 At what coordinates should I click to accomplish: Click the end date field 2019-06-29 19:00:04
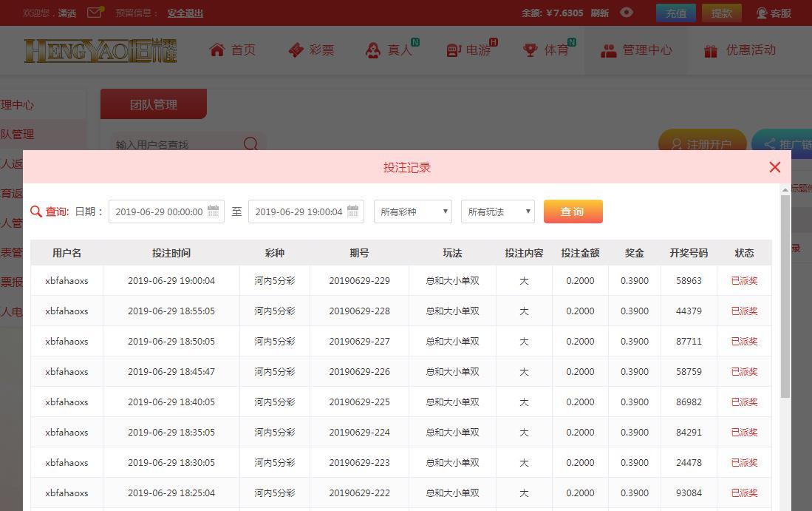(x=306, y=211)
